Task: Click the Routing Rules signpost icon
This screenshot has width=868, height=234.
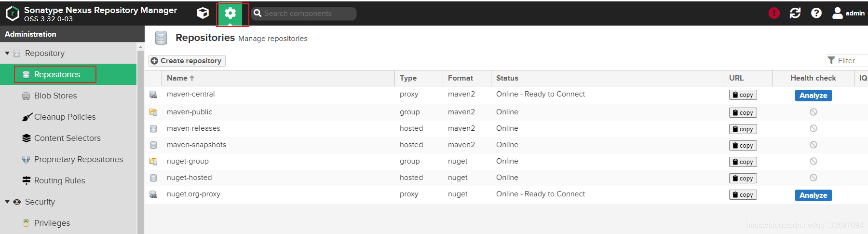Action: 27,180
